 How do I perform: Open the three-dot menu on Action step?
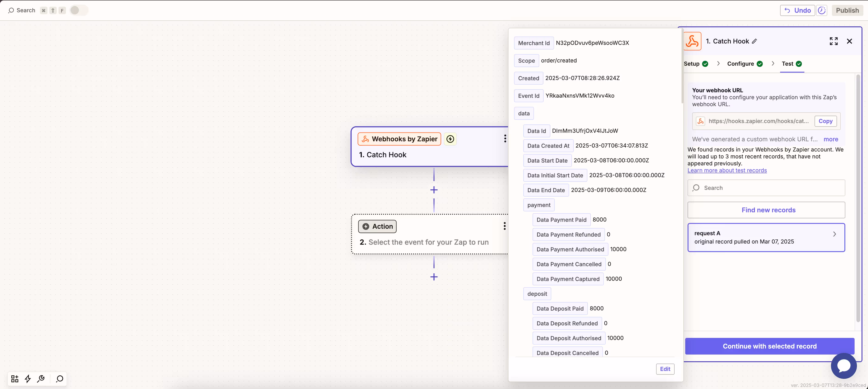pyautogui.click(x=504, y=226)
